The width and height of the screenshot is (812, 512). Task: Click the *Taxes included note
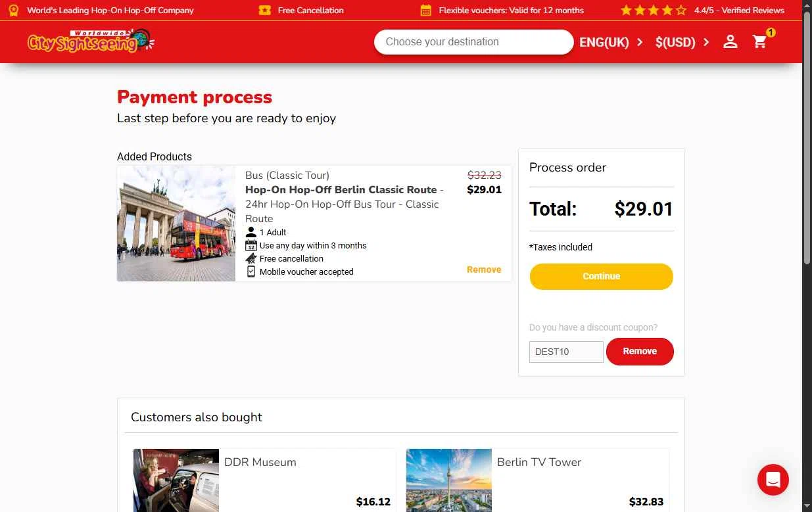(561, 247)
